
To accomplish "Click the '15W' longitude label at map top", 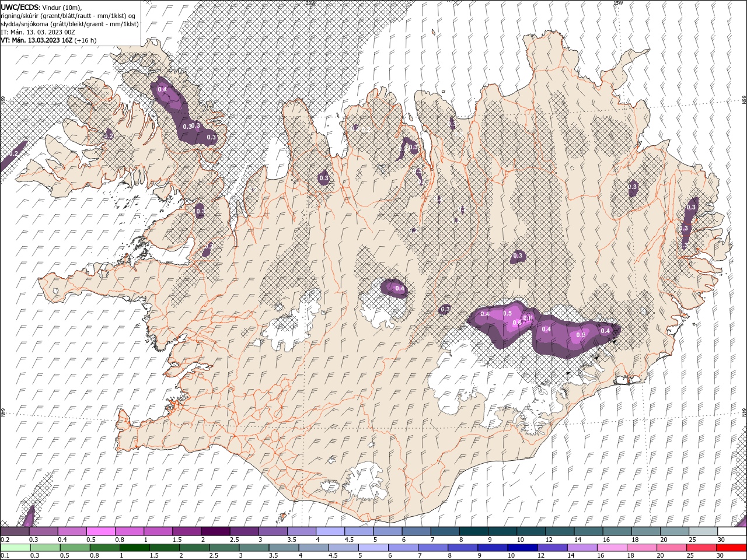I will [x=618, y=3].
